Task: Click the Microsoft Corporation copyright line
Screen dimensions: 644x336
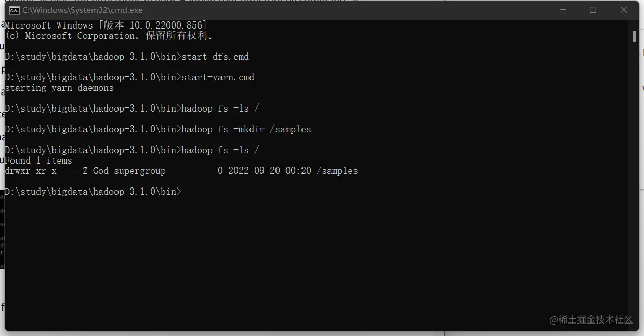Action: coord(109,36)
